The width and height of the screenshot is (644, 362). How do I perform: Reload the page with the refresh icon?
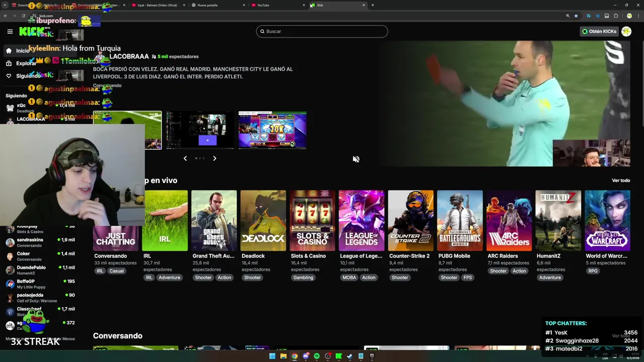coord(23,16)
